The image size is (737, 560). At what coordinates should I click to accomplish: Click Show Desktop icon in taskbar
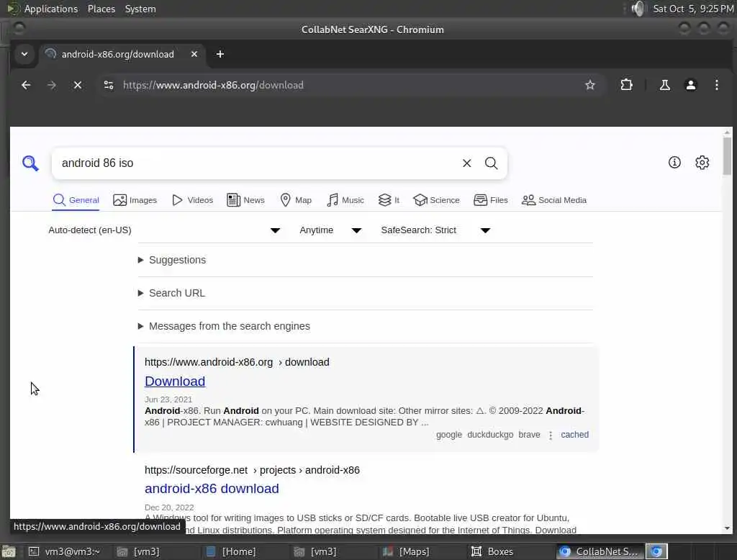click(9, 551)
